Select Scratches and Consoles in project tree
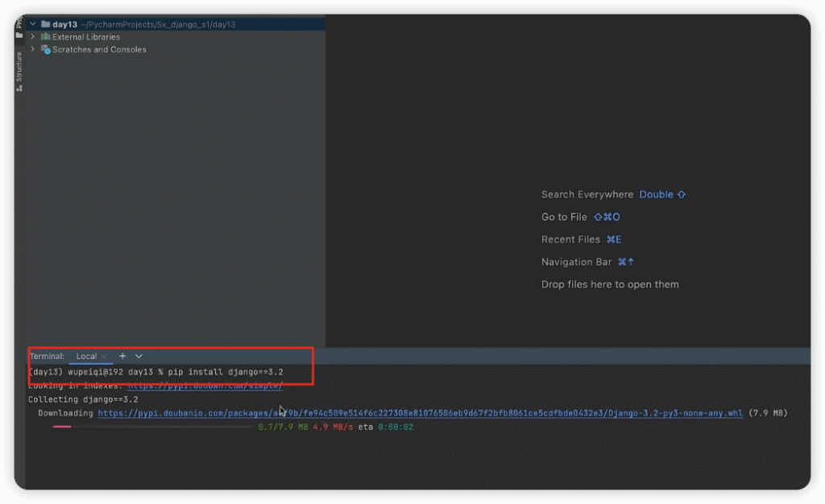 click(x=99, y=50)
